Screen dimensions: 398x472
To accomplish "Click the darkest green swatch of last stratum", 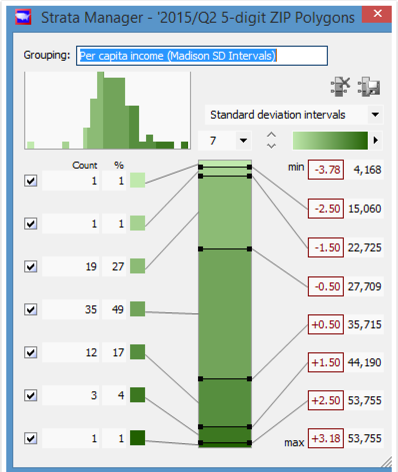I will coord(137,438).
